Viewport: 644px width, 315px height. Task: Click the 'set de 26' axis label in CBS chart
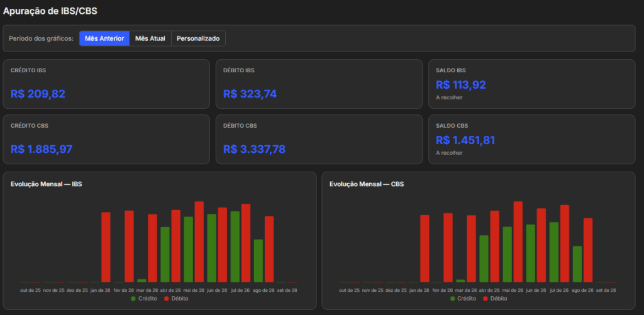coord(606,290)
